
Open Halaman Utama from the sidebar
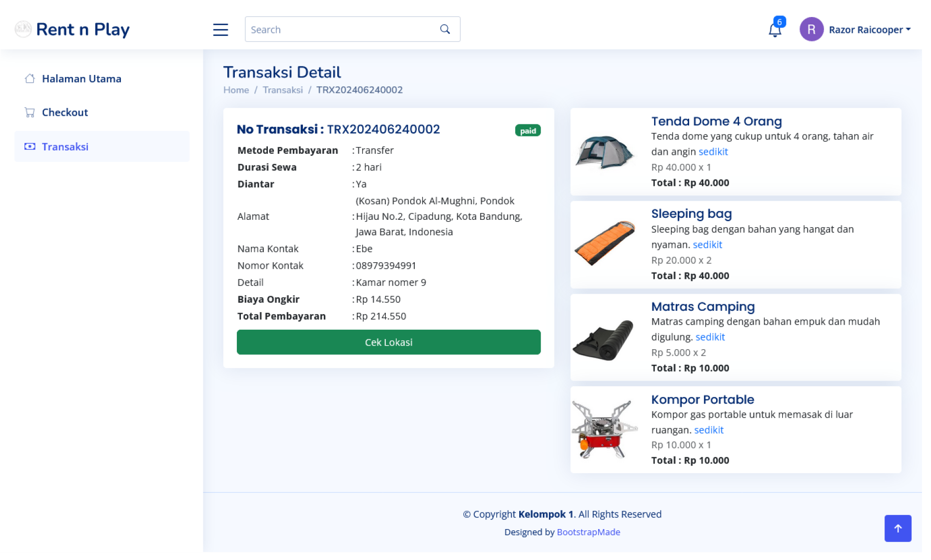[81, 78]
